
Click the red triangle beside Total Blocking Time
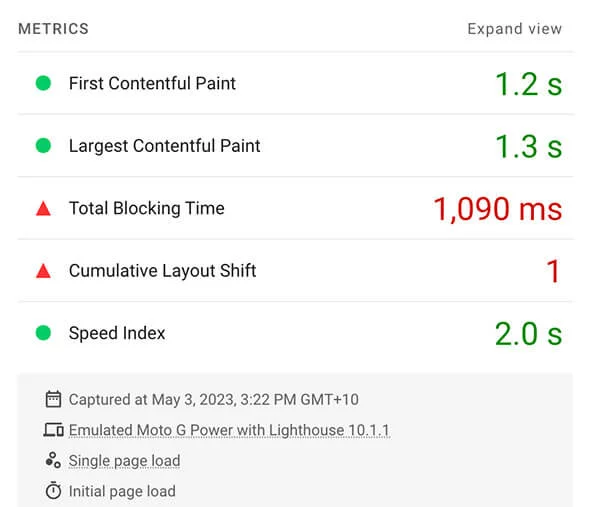click(x=43, y=209)
